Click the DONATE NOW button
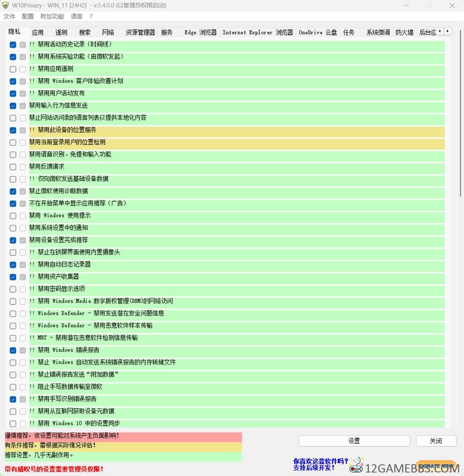Screen dimensions: 464x476 436,466
